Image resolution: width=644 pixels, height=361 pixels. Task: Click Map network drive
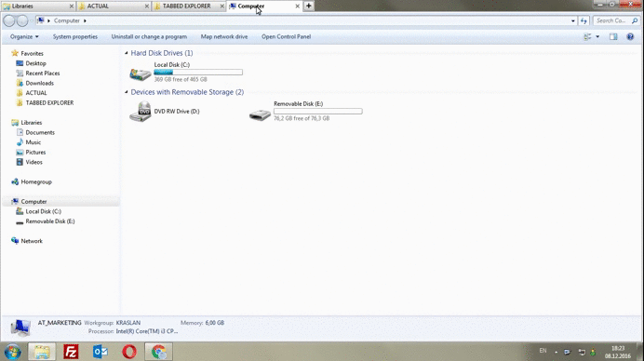(x=224, y=36)
